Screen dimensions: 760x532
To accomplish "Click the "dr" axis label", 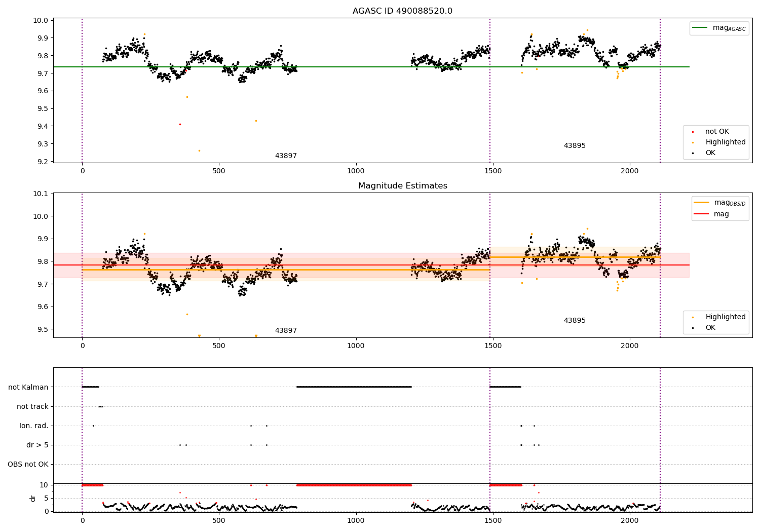I will click(x=33, y=498).
